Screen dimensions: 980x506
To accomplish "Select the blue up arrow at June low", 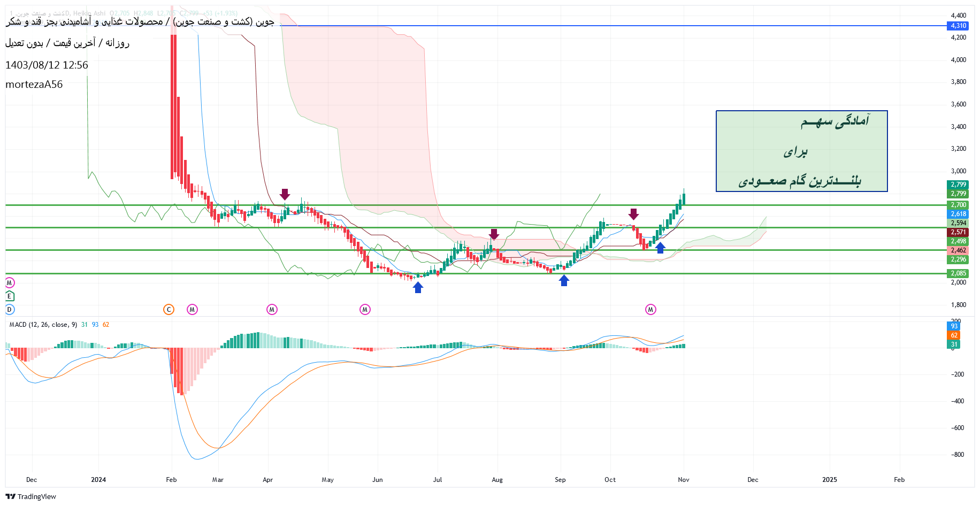I will [418, 287].
